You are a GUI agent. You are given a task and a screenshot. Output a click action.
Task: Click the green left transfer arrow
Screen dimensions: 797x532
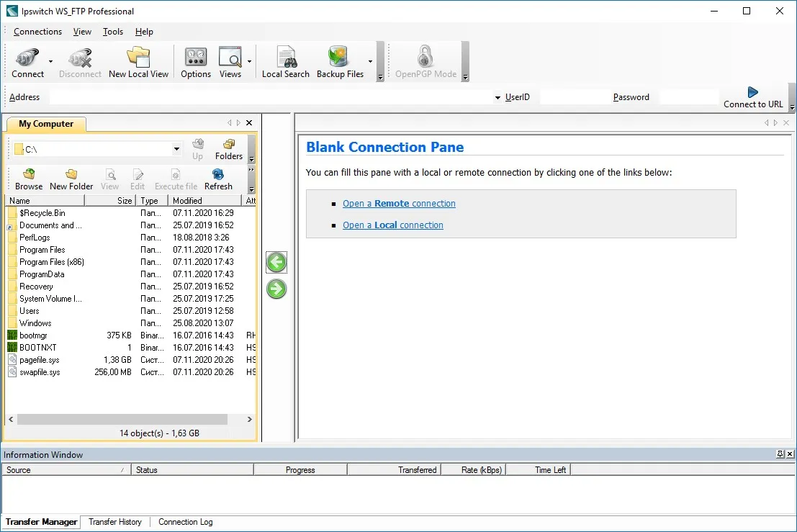click(276, 262)
